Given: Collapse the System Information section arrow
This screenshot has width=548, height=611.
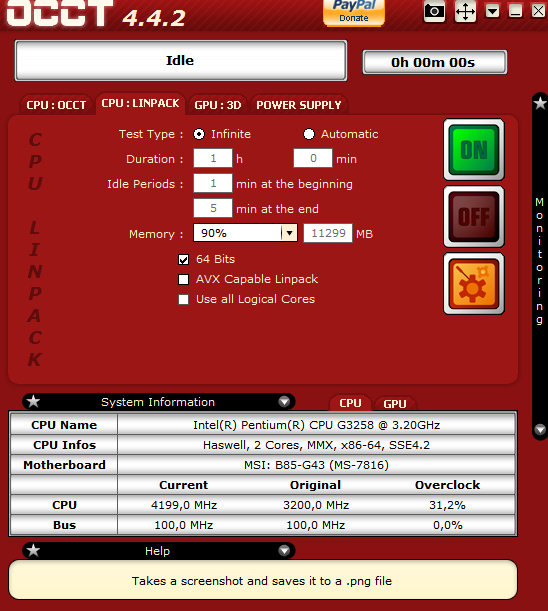Looking at the screenshot, I should click(285, 401).
